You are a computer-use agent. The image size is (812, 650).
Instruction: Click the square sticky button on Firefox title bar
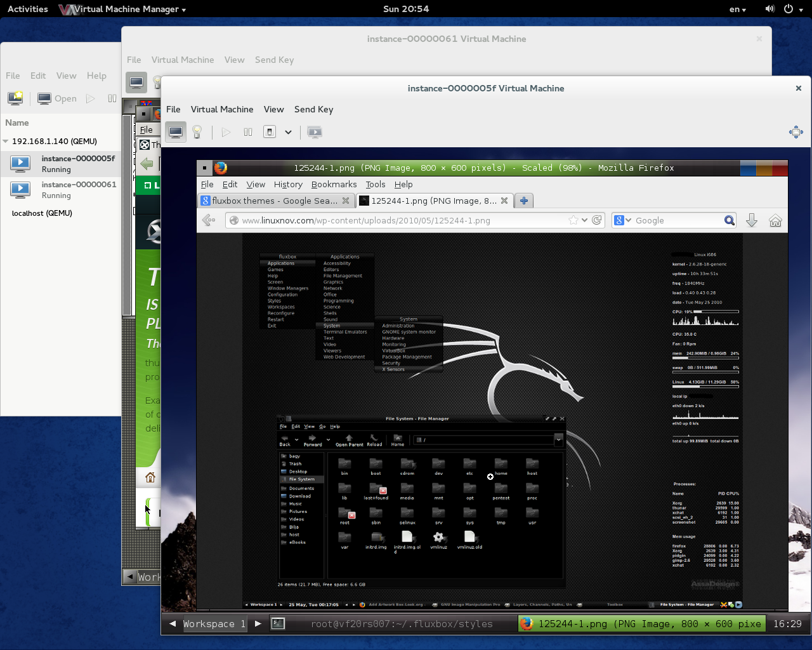point(204,168)
